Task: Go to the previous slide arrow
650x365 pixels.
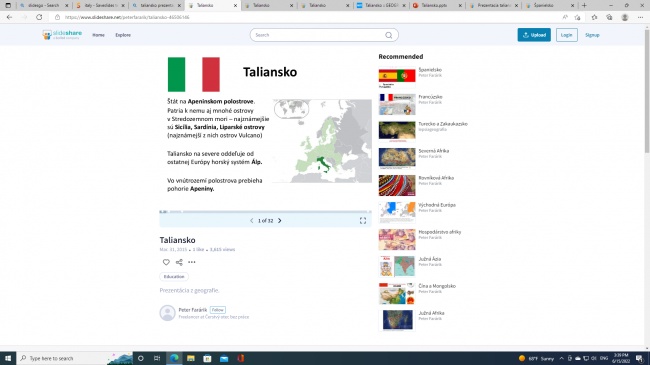Action: tap(252, 221)
